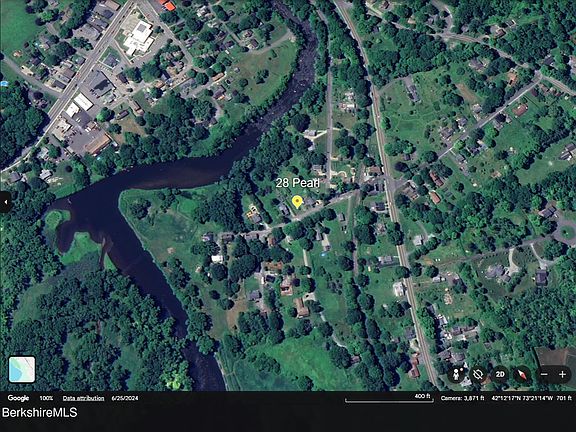Image resolution: width=576 pixels, height=432 pixels.
Task: Open the Data attribution link
Action: click(x=83, y=398)
